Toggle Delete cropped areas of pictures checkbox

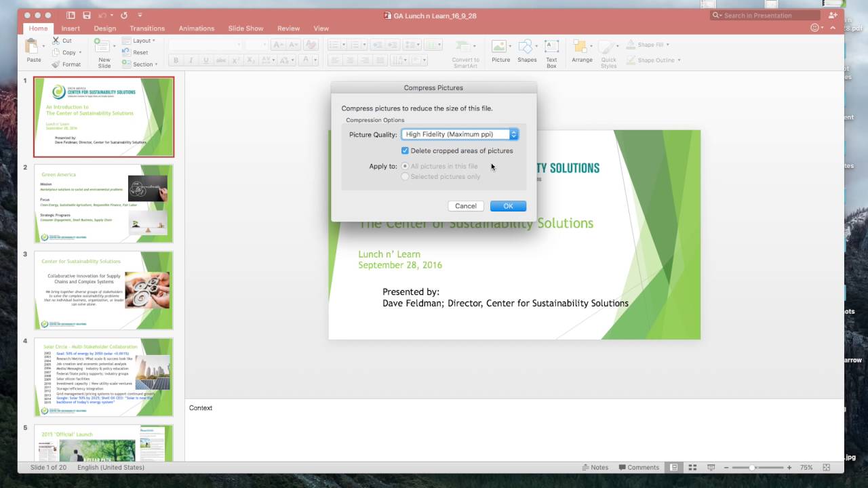(x=405, y=150)
